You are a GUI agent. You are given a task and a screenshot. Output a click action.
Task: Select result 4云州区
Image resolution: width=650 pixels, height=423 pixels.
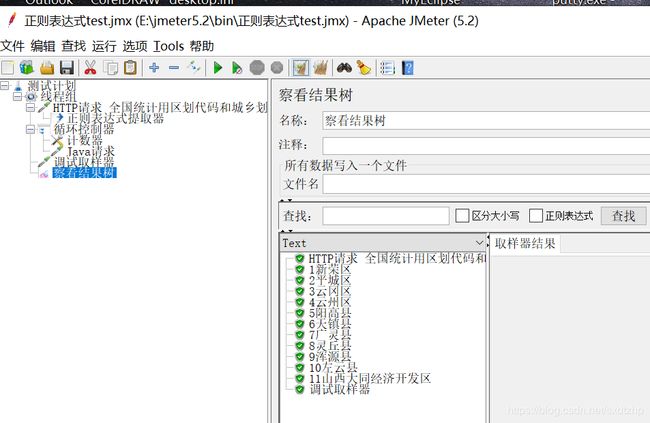tap(330, 302)
